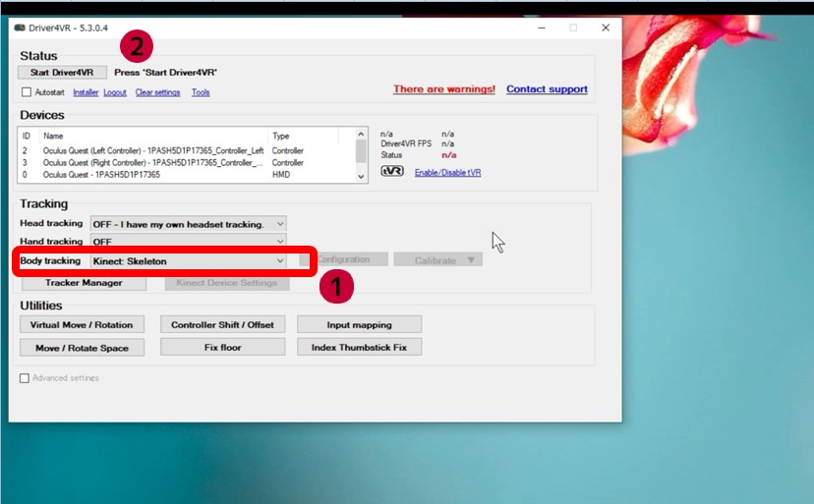Click the tVR logo icon
Screen dimensions: 814x504
(x=392, y=171)
